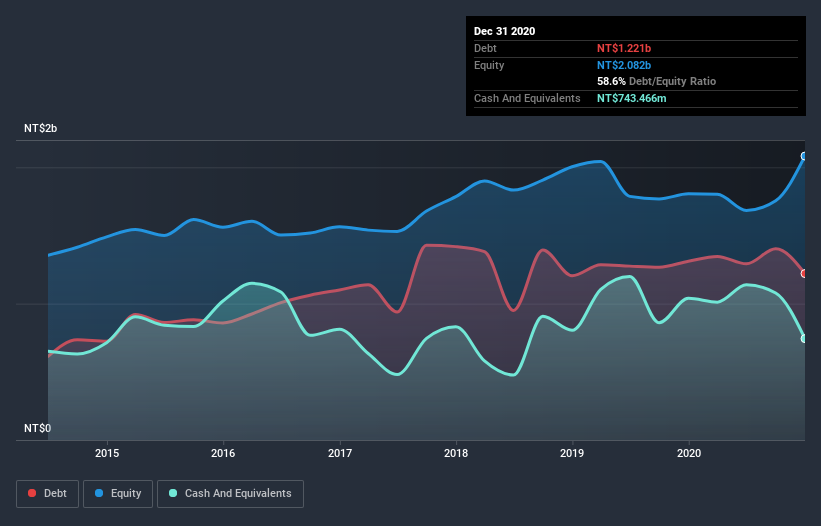
Task: Click the NT$2.082b equity value
Action: [x=624, y=65]
